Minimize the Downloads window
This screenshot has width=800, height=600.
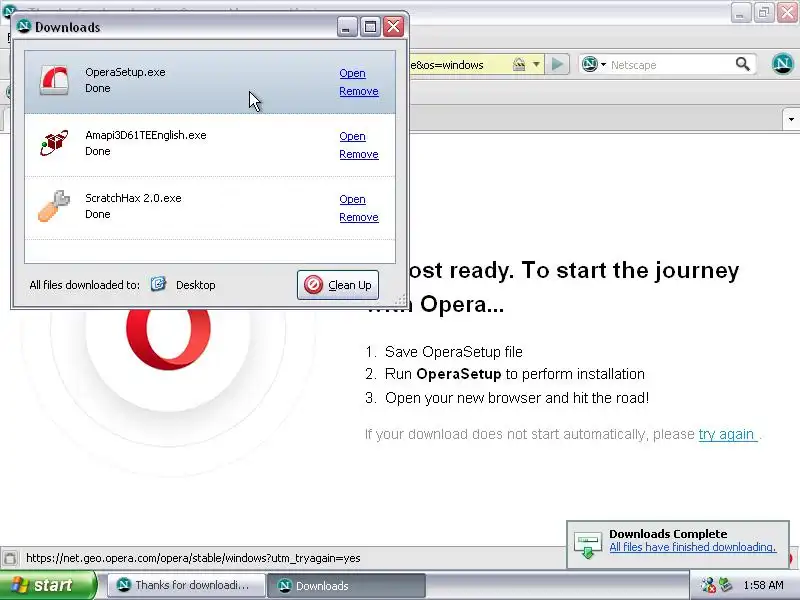click(x=347, y=27)
